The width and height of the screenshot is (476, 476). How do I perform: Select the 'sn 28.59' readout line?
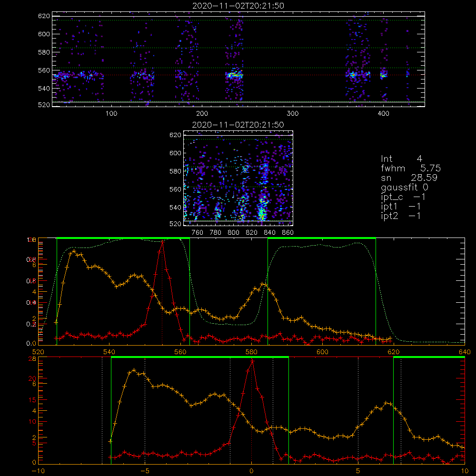(x=409, y=178)
